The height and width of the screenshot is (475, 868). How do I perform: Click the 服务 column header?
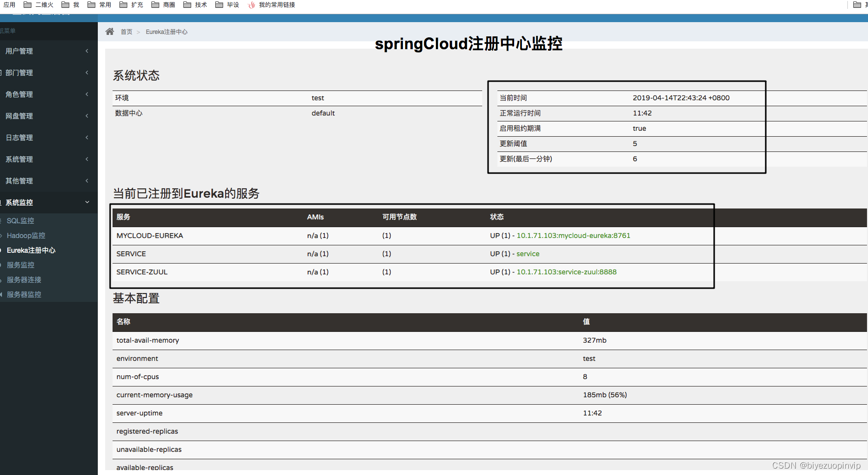pyautogui.click(x=123, y=217)
